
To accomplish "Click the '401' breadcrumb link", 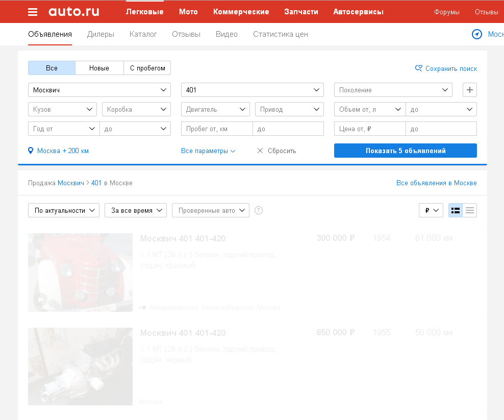I will (x=96, y=183).
